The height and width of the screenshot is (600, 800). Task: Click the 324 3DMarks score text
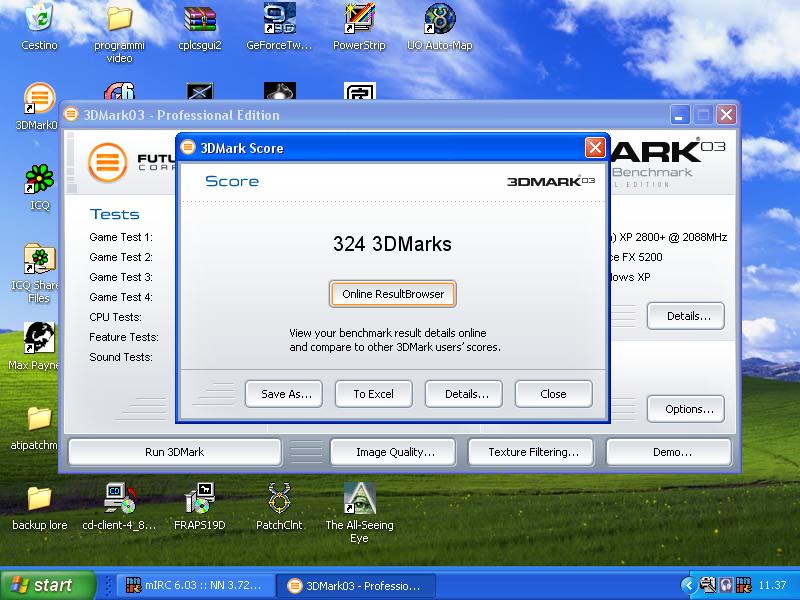click(392, 244)
